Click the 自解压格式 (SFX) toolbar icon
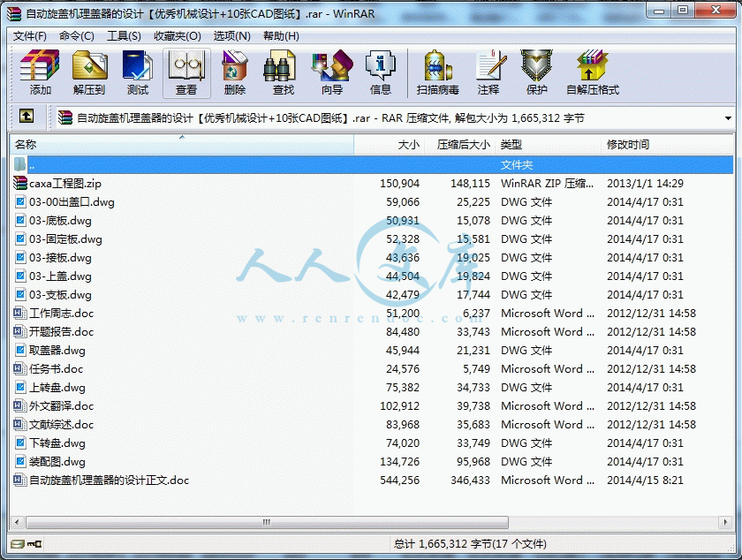 coord(593,72)
